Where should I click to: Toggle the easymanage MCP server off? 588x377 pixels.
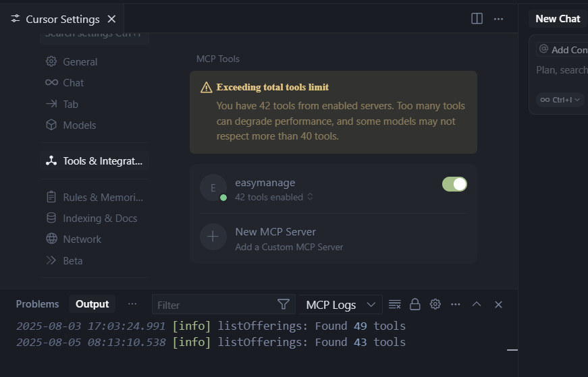pyautogui.click(x=454, y=184)
